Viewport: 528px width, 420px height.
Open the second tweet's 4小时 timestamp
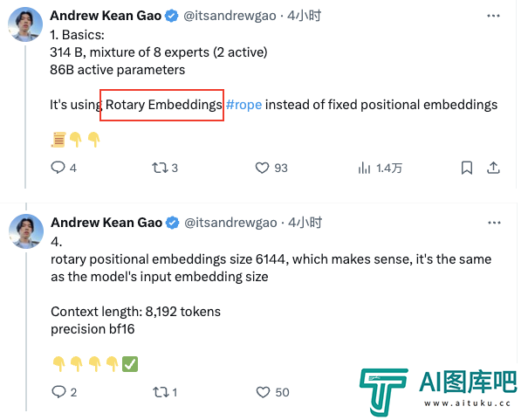pyautogui.click(x=305, y=223)
